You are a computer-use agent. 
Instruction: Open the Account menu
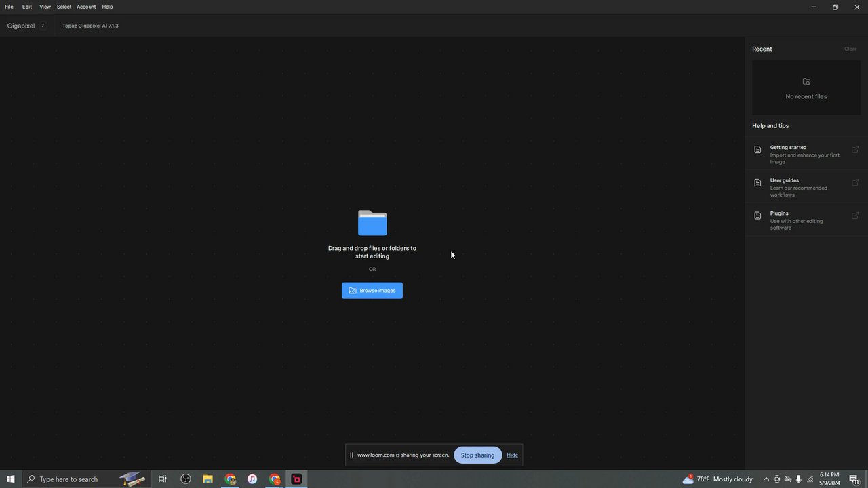click(86, 7)
